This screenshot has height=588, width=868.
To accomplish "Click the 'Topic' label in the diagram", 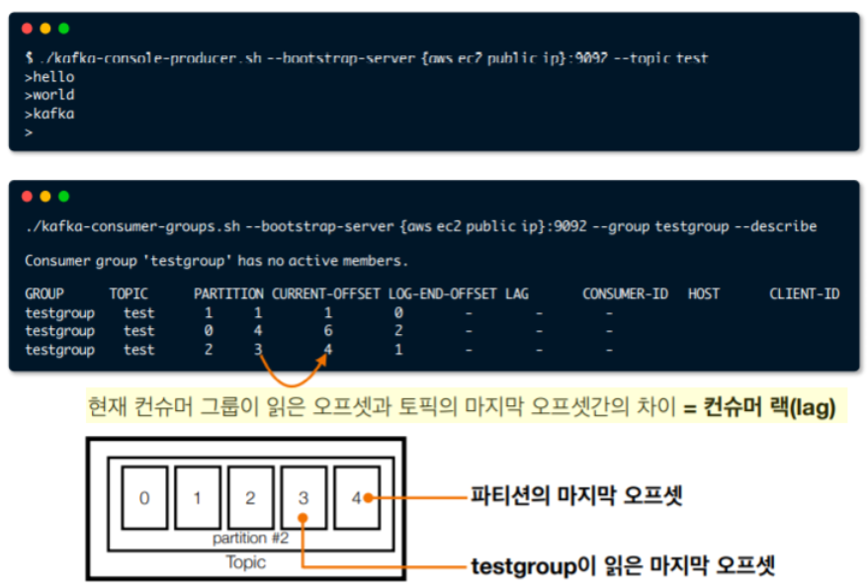I will pyautogui.click(x=246, y=562).
